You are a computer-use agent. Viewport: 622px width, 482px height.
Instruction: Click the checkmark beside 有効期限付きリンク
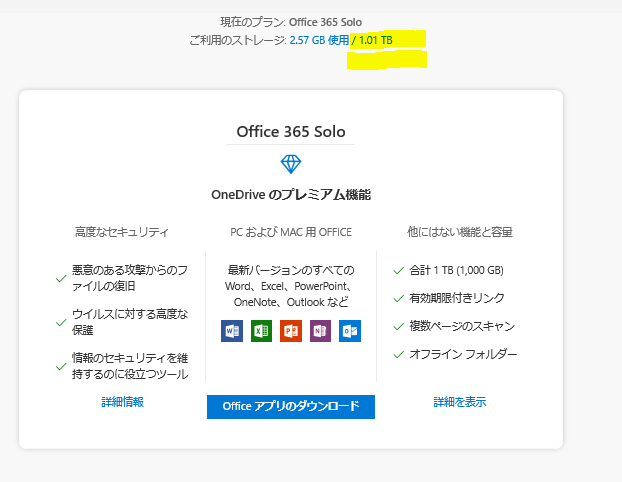click(x=398, y=299)
